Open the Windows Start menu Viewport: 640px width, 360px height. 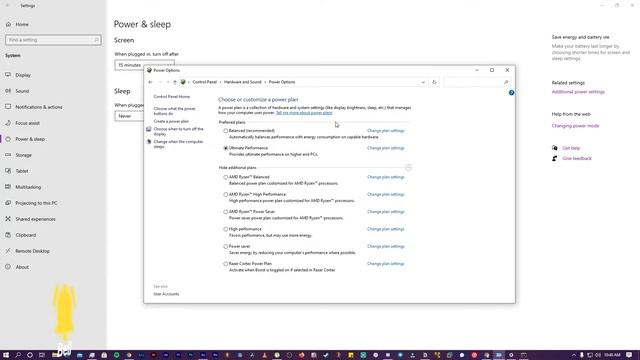pos(6,355)
